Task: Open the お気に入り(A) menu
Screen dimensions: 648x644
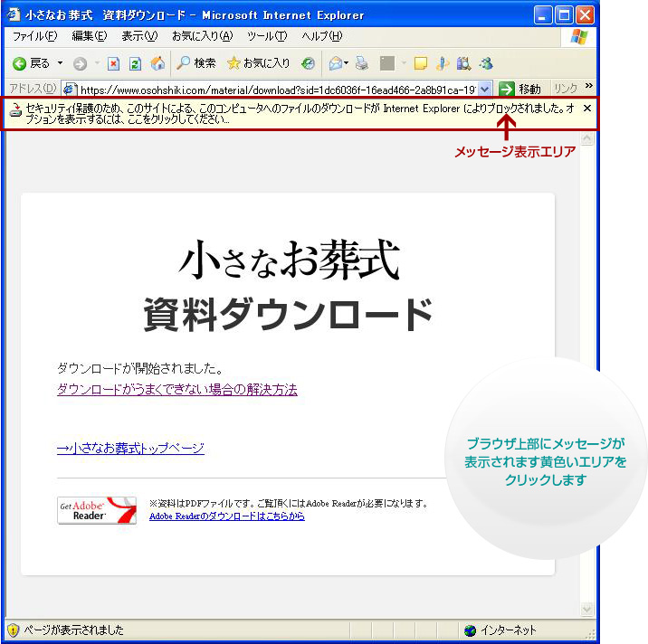Action: 203,36
